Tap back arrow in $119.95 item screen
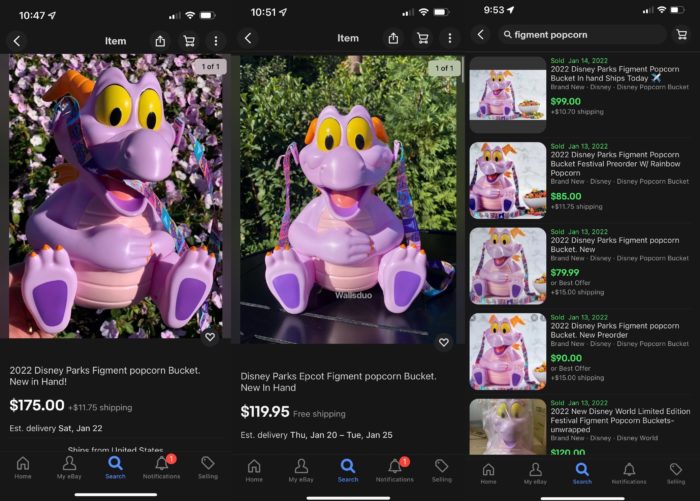The height and width of the screenshot is (501, 700). click(x=248, y=38)
